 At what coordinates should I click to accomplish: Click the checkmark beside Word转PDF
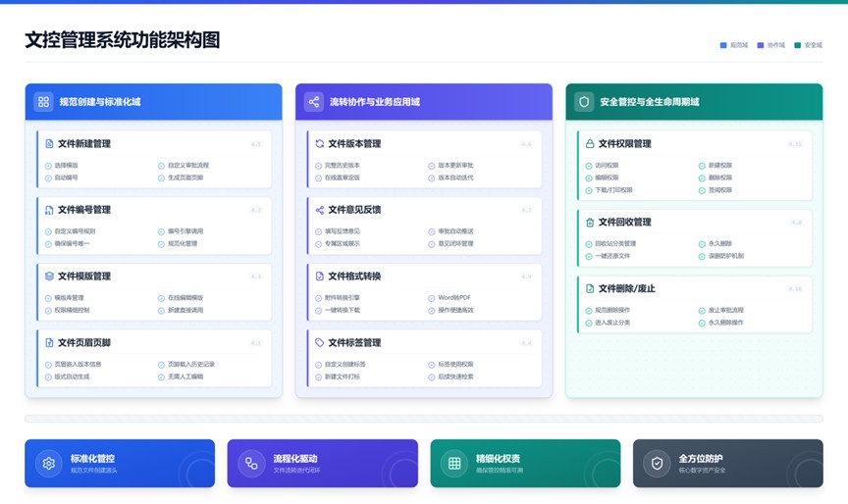point(431,298)
